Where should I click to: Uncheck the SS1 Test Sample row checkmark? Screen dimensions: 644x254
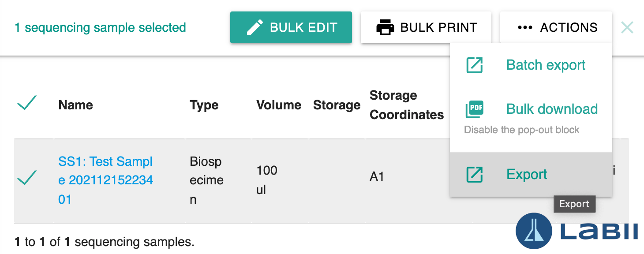point(26,178)
